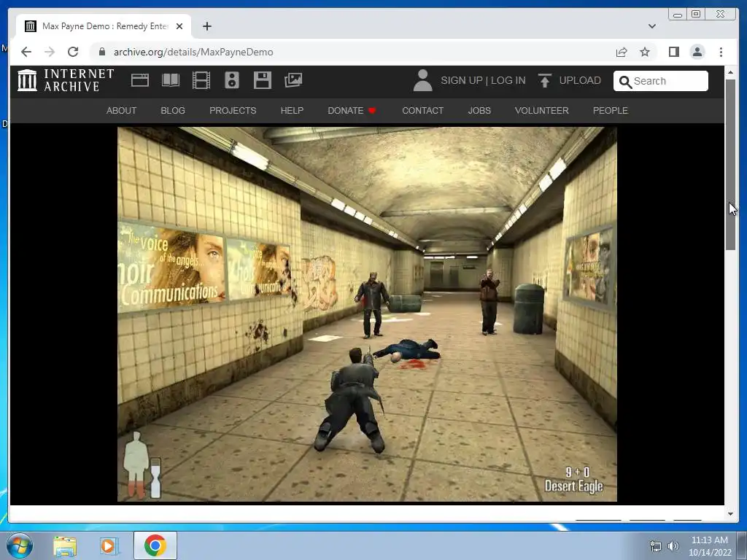Image resolution: width=747 pixels, height=560 pixels.
Task: Open the PROJECTS menu item
Action: 233,111
